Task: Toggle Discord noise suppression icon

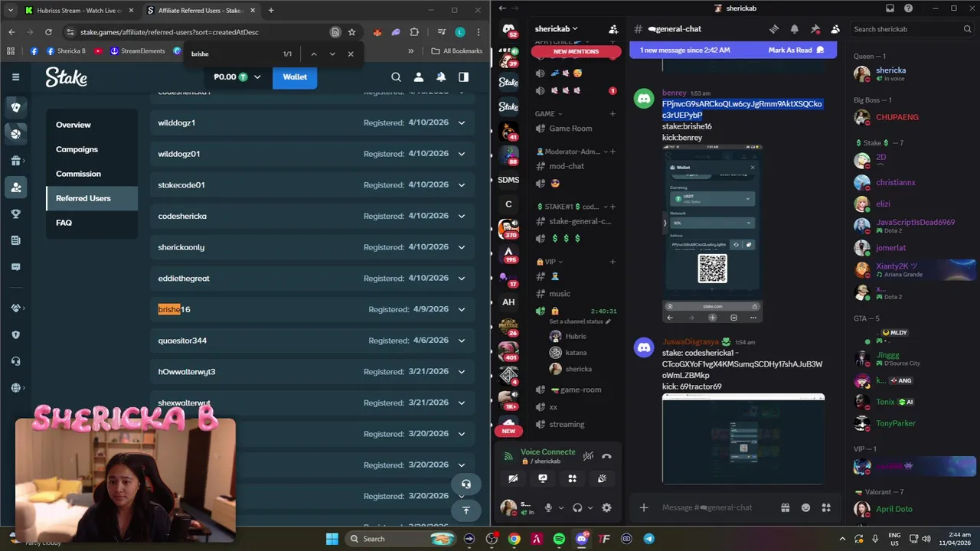Action: tap(588, 456)
